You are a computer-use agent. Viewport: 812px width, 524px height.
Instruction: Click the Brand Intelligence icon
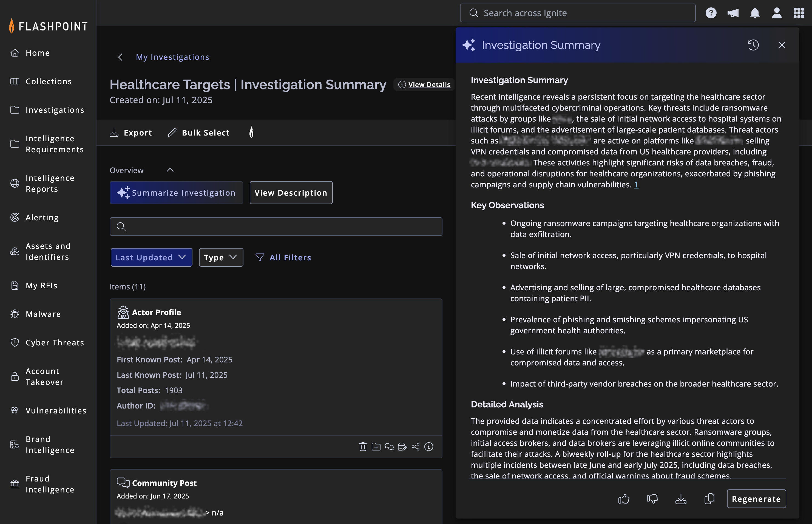(15, 444)
